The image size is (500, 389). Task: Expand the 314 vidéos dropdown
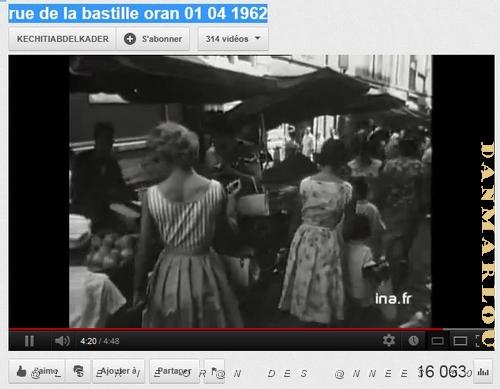(x=233, y=39)
